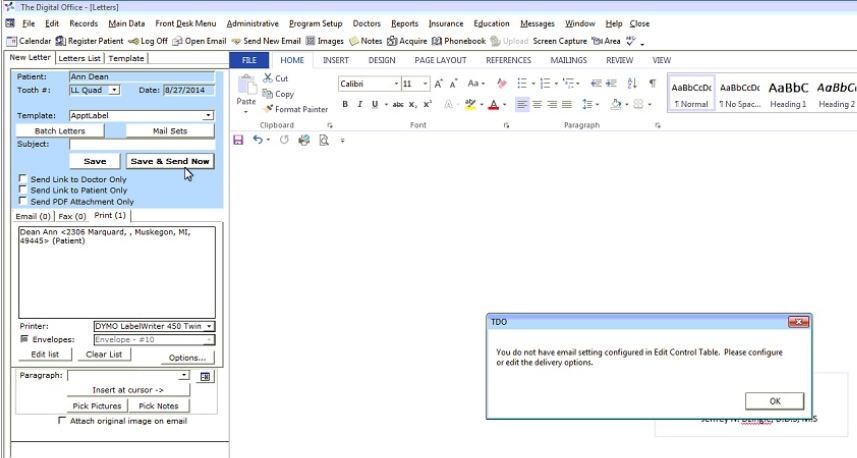
Task: Click the purple Save icon in the quick access bar
Action: click(238, 140)
